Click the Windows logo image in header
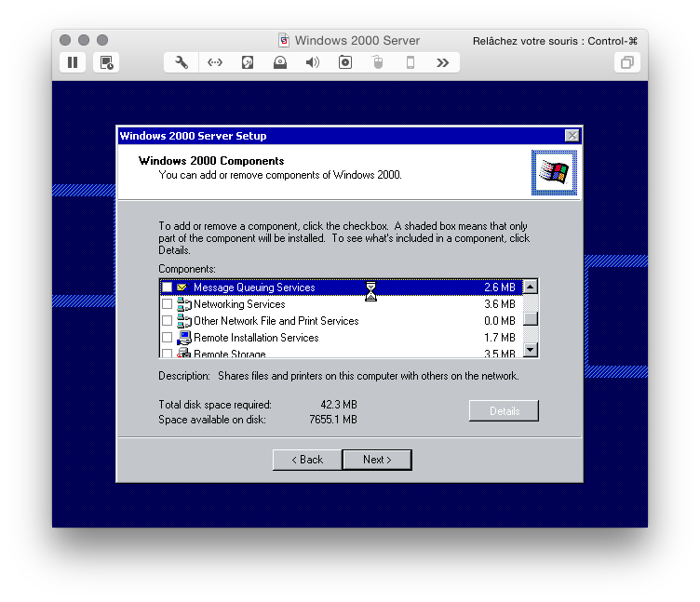Viewport: 700px width, 602px height. (x=554, y=173)
